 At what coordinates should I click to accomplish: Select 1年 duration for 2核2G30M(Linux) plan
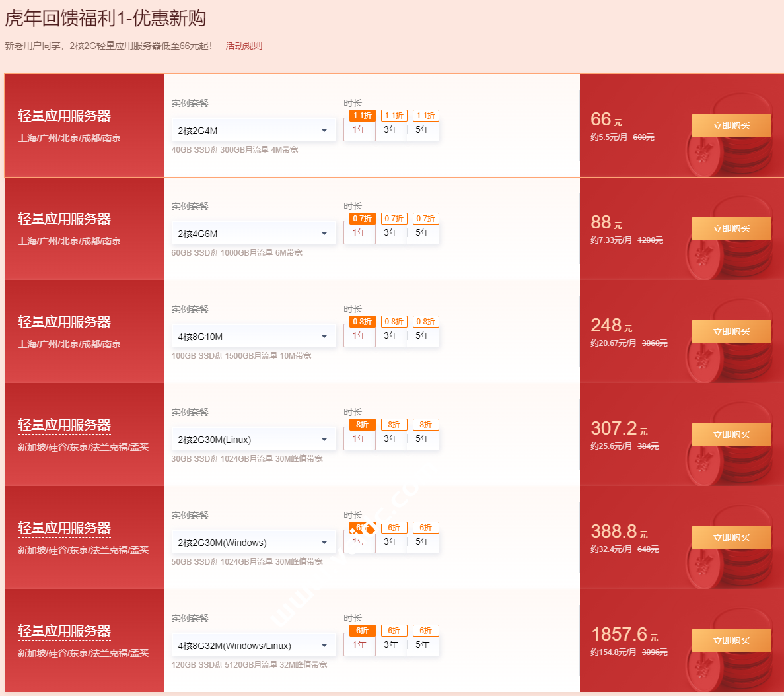[x=359, y=438]
